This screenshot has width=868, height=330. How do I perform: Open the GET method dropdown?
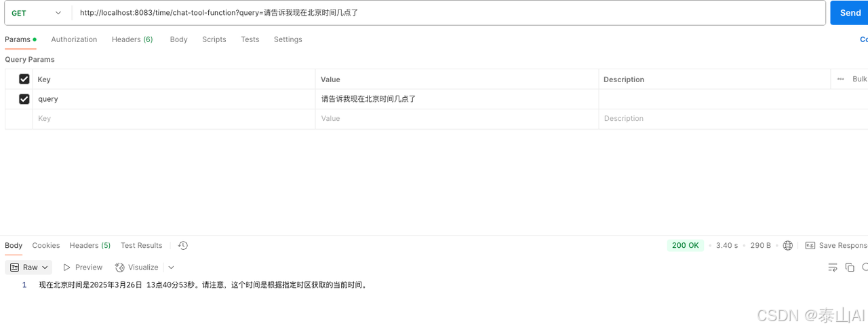tap(37, 13)
